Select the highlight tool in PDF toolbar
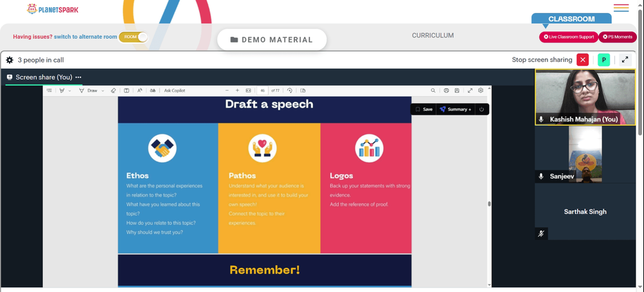This screenshot has height=292, width=644. [x=62, y=90]
